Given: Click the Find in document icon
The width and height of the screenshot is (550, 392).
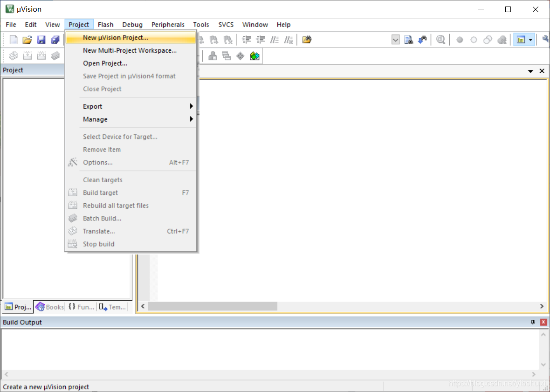Looking at the screenshot, I should pos(409,40).
